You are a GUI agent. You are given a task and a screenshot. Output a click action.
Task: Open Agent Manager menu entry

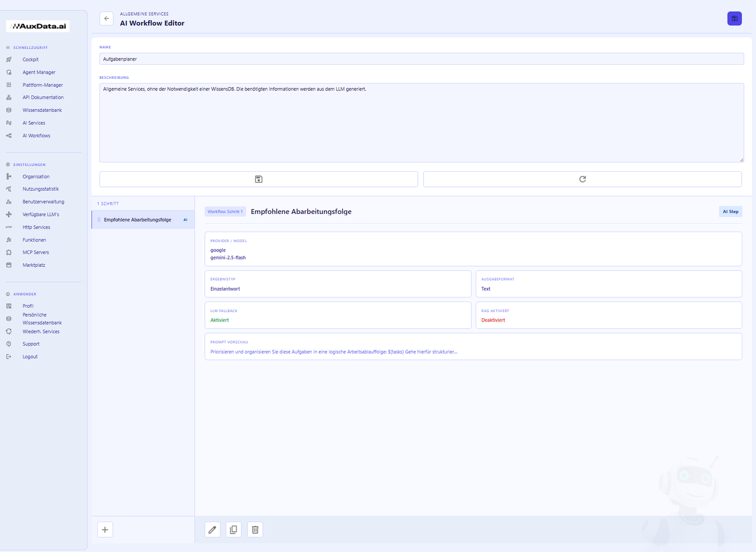point(39,72)
